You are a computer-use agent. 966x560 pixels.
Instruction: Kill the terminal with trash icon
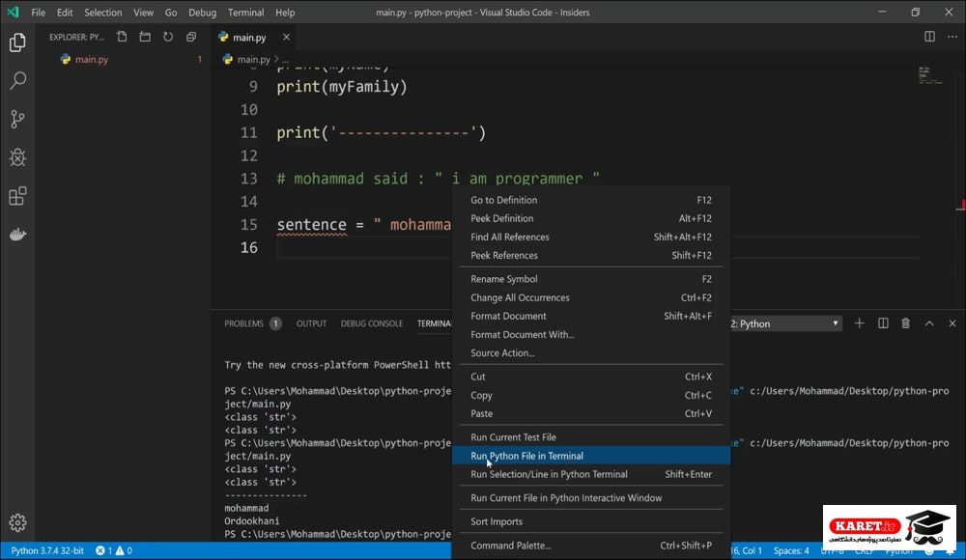pos(906,323)
